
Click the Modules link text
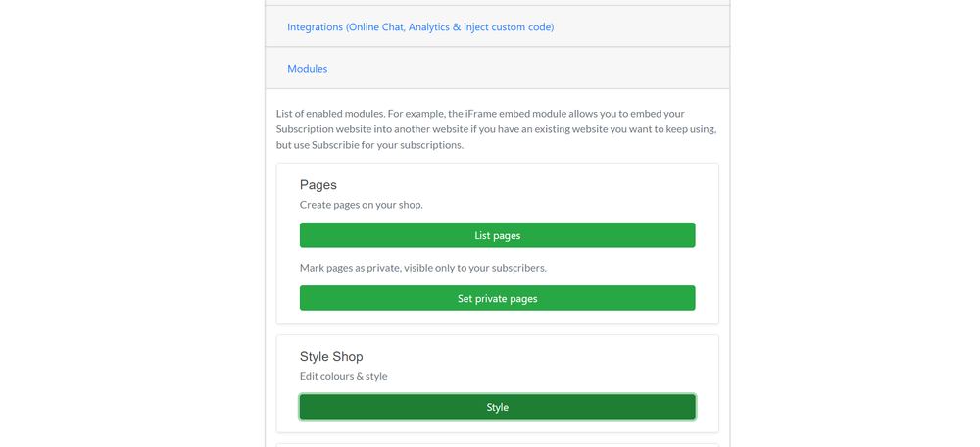307,69
